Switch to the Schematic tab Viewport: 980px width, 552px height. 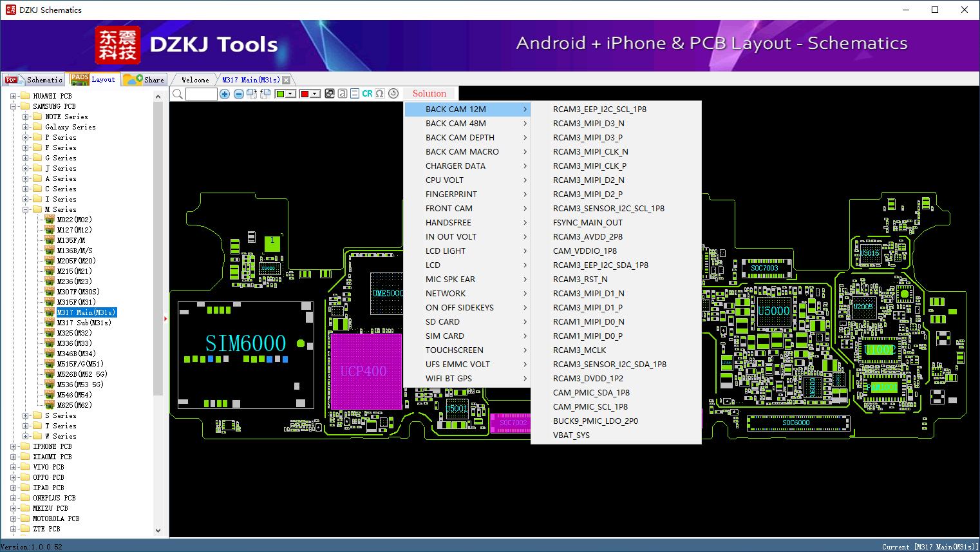coord(33,80)
